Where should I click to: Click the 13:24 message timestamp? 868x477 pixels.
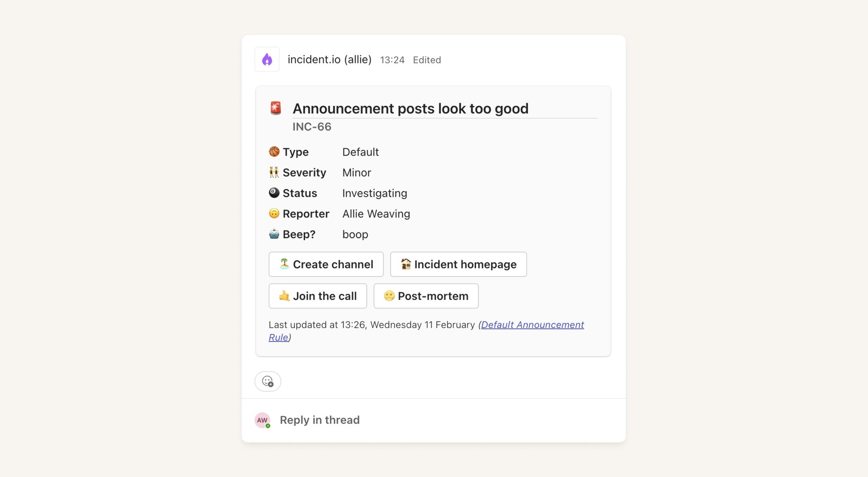coord(392,60)
